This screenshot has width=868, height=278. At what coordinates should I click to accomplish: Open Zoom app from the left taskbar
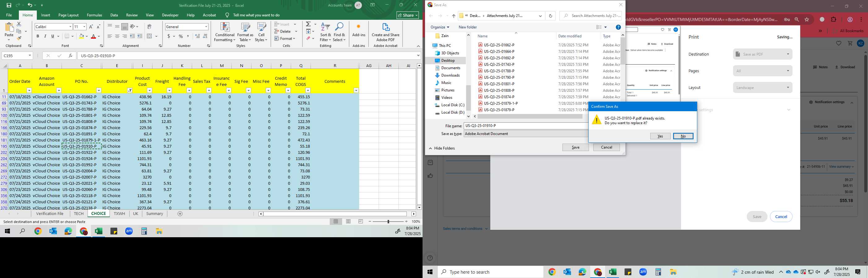(x=129, y=231)
